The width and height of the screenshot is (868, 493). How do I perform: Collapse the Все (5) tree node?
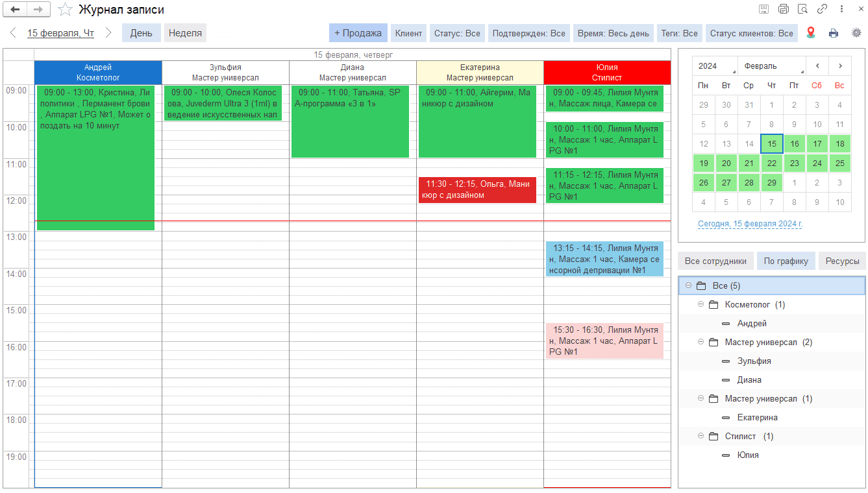pyautogui.click(x=688, y=285)
